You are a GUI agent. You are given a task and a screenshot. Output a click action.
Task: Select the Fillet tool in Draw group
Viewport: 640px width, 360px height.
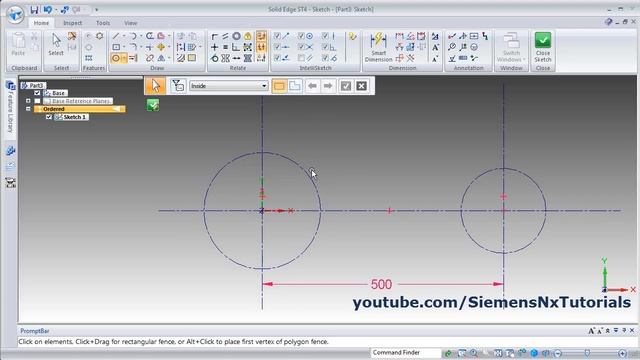pyautogui.click(x=133, y=47)
